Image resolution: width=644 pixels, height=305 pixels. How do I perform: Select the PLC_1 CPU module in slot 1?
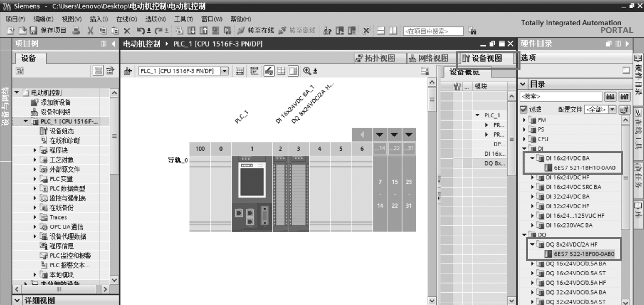coord(252,193)
